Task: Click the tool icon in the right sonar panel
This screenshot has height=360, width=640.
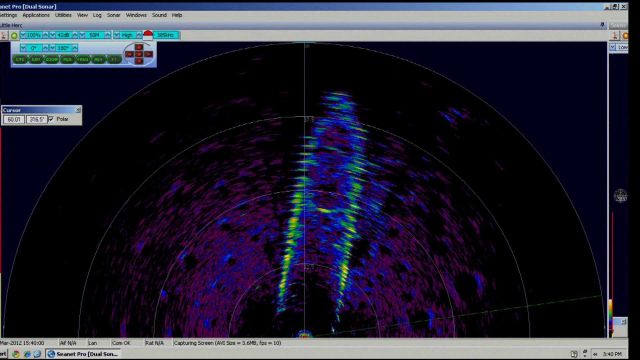Action: 615,36
